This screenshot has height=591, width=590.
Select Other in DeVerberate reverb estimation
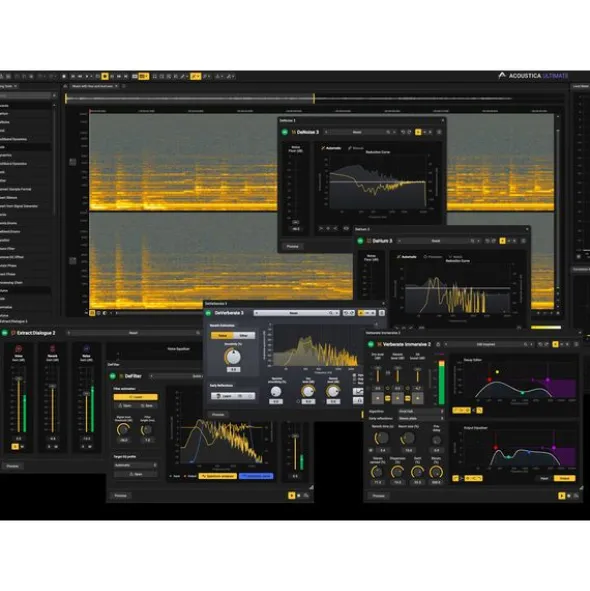click(244, 335)
